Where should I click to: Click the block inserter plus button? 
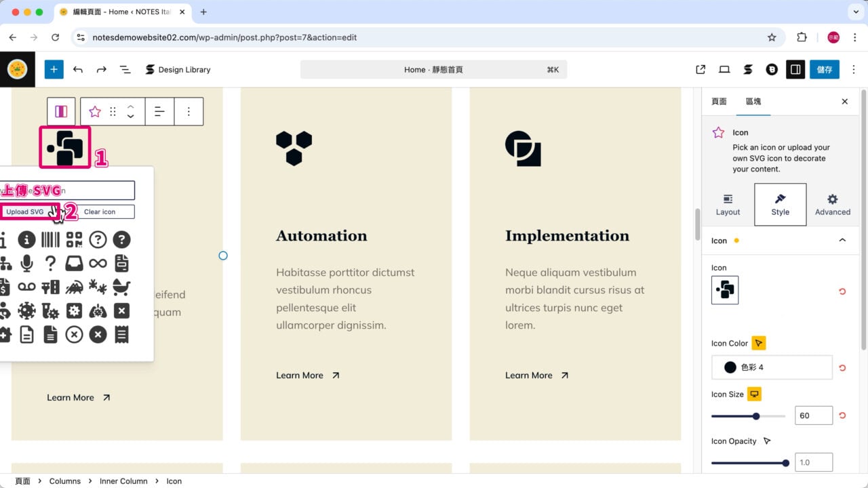54,69
